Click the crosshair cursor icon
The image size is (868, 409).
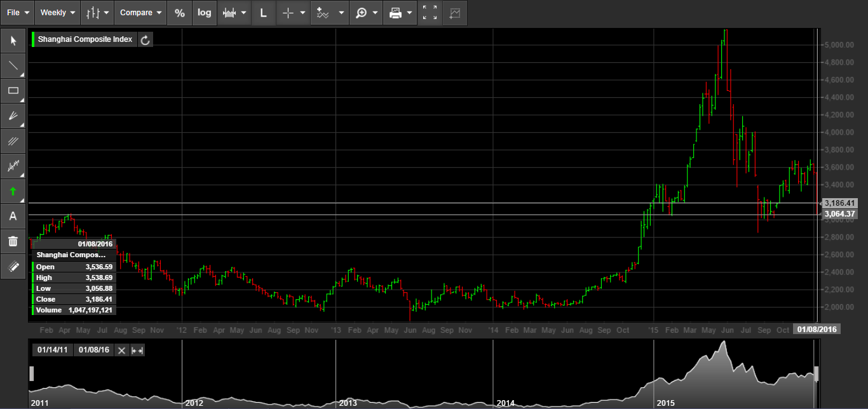pos(288,13)
